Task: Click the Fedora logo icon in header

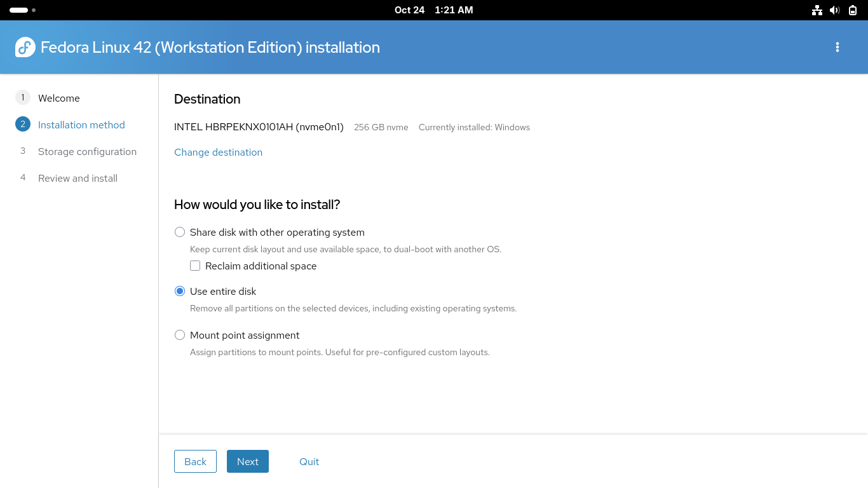Action: click(x=25, y=47)
